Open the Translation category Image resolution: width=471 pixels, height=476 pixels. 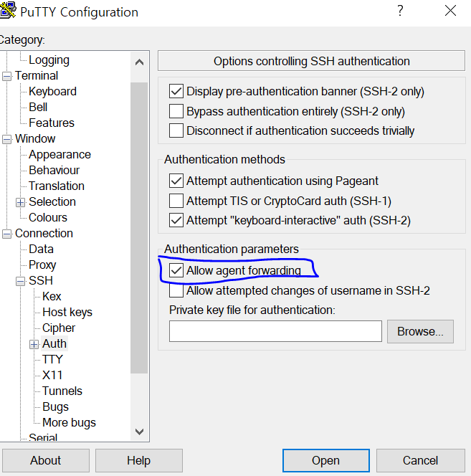(x=56, y=186)
